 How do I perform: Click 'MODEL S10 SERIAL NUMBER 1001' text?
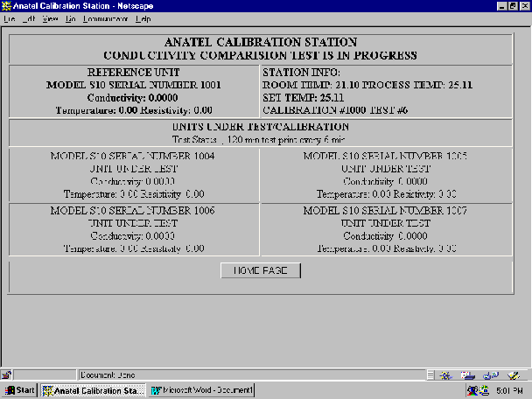[134, 85]
